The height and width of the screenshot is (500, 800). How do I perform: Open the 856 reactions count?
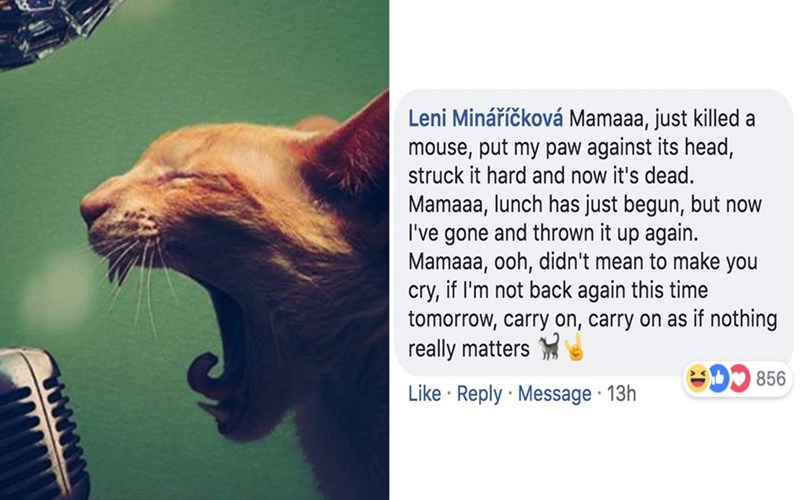[770, 379]
